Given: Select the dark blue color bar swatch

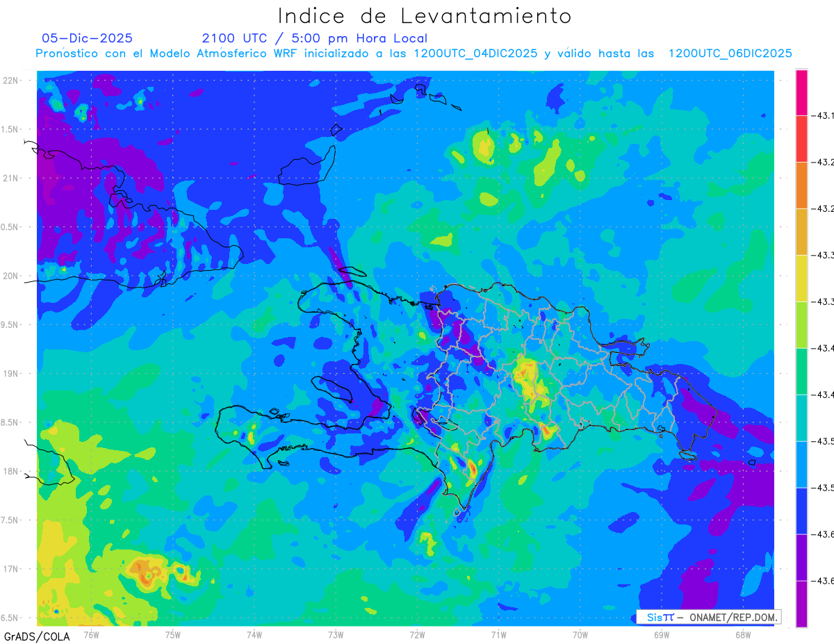Looking at the screenshot, I should click(x=801, y=511).
